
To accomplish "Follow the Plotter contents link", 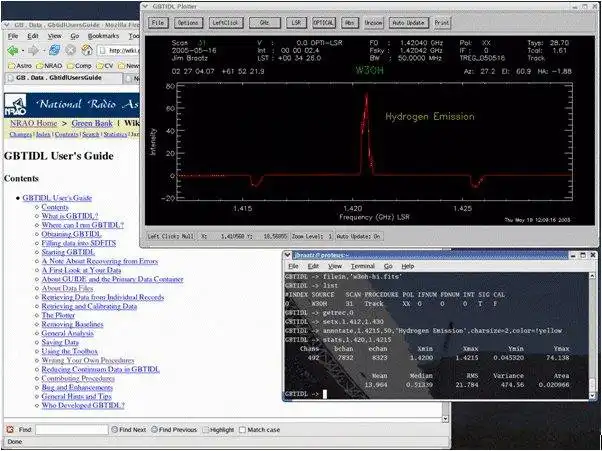I will pyautogui.click(x=58, y=315).
